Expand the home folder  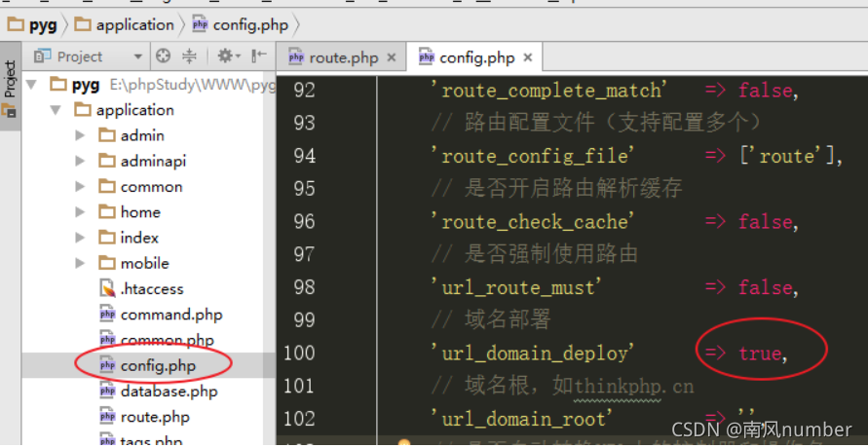click(x=80, y=212)
